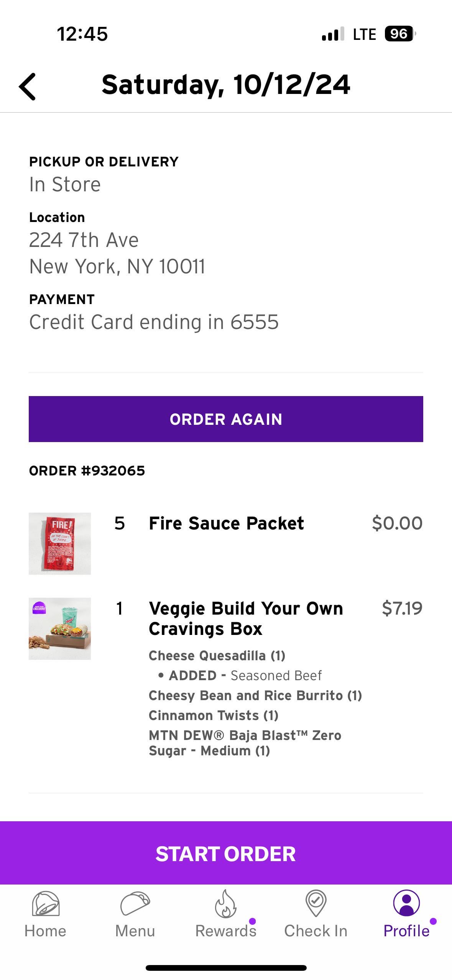Open the Menu taco icon

(x=135, y=904)
